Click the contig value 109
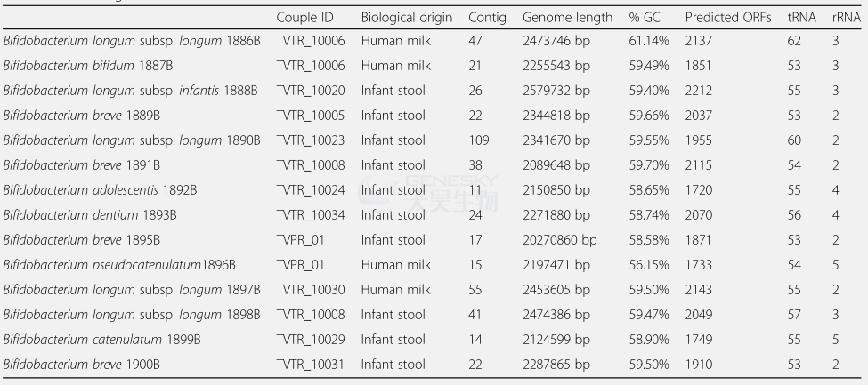 (x=479, y=140)
